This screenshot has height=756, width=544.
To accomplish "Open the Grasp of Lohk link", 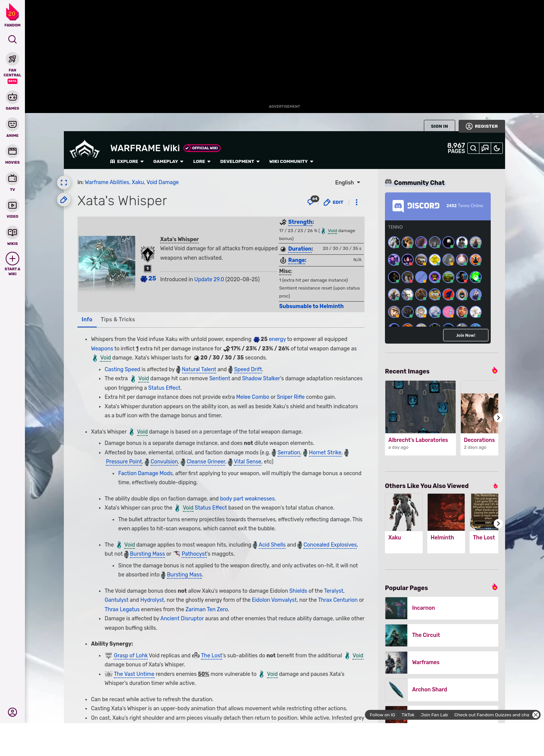I will (x=131, y=655).
